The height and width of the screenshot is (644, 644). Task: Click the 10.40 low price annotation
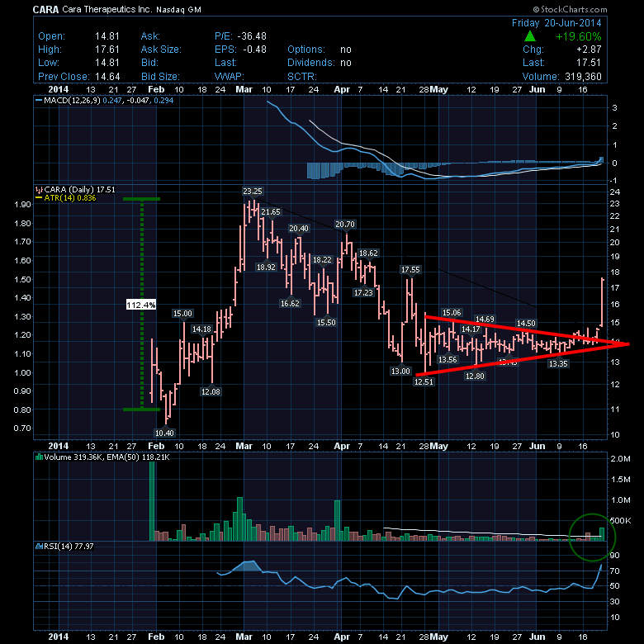point(164,433)
